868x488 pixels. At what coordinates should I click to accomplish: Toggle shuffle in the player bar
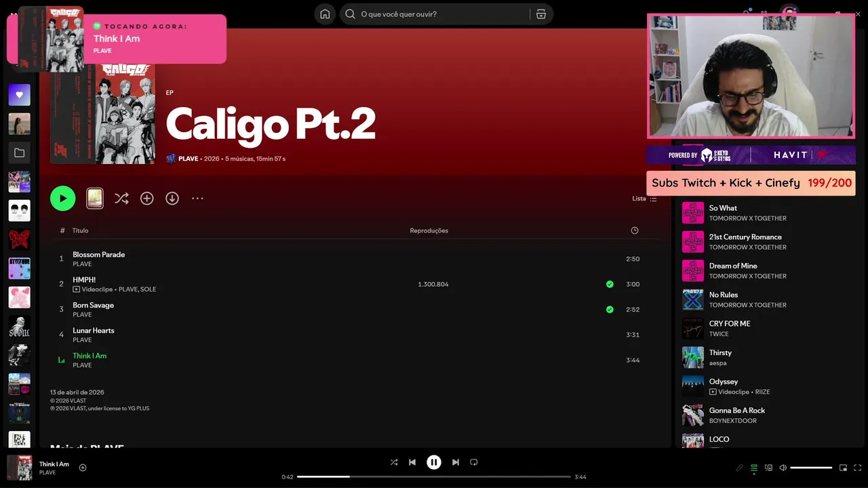(394, 462)
